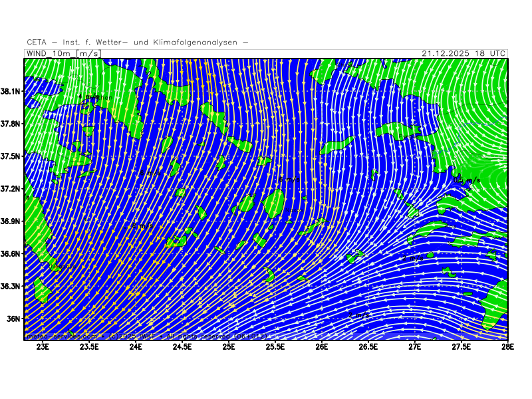Image resolution: width=532 pixels, height=399 pixels.
Task: Click the 23E longitude axis label
Action: 43,346
